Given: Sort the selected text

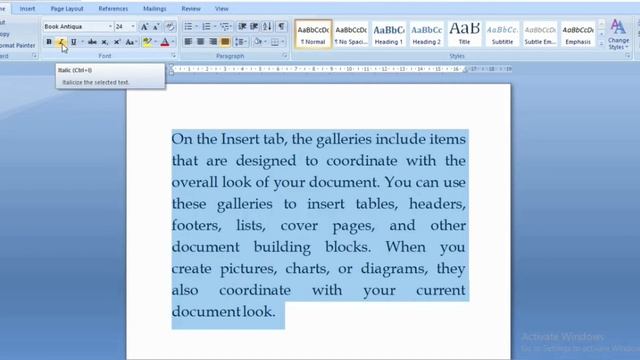Looking at the screenshot, I should [267, 27].
